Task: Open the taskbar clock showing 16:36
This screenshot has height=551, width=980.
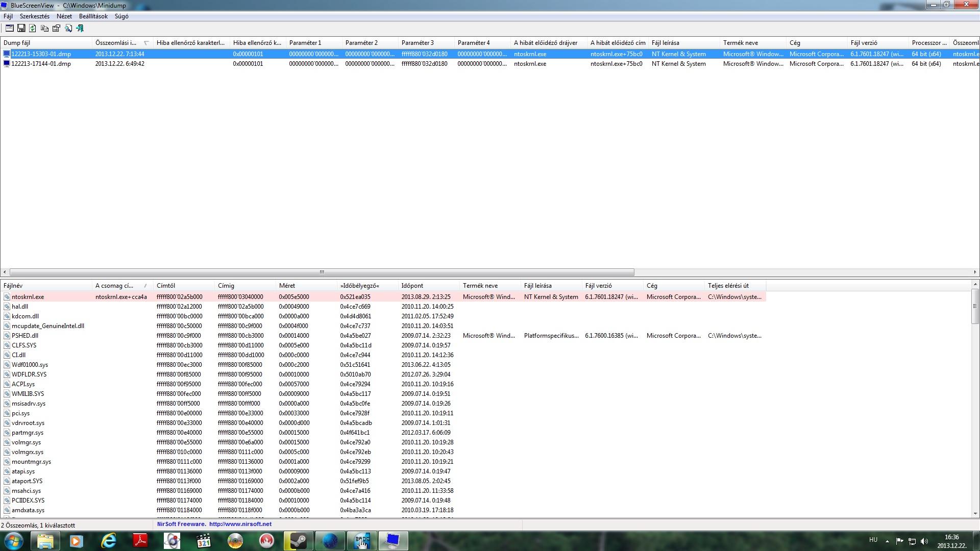Action: click(952, 541)
